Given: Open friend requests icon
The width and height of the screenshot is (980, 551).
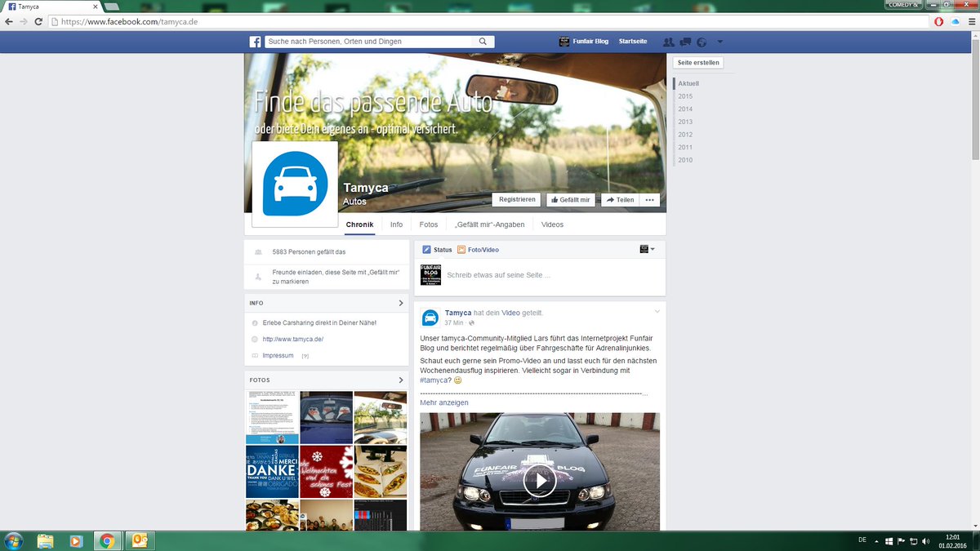Looking at the screenshot, I should (669, 42).
